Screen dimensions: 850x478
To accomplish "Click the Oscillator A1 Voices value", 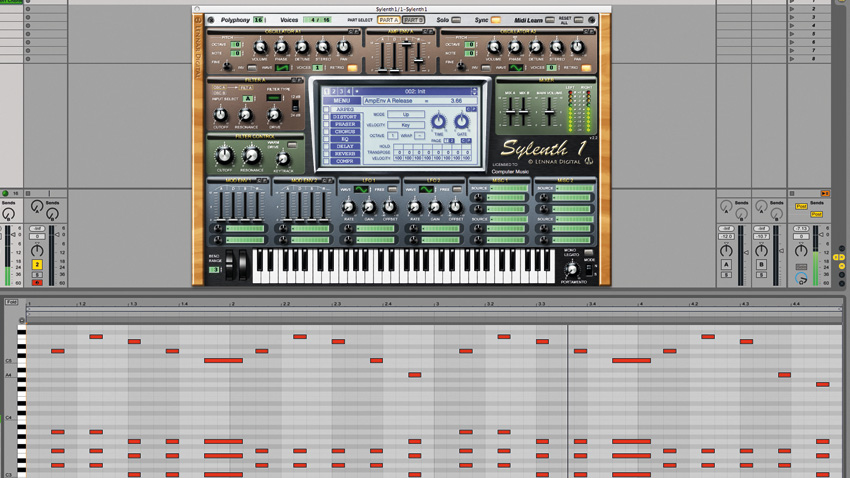I will [x=317, y=68].
